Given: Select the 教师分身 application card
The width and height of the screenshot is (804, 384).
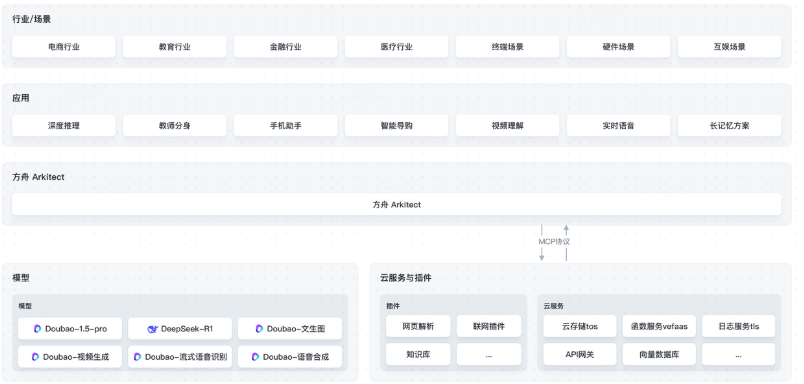Looking at the screenshot, I should (175, 125).
